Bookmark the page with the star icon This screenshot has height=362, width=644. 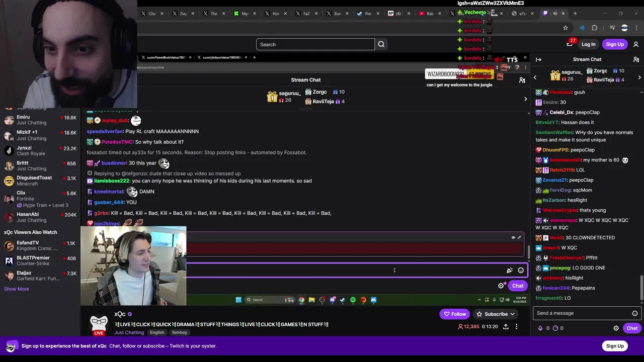tap(566, 28)
